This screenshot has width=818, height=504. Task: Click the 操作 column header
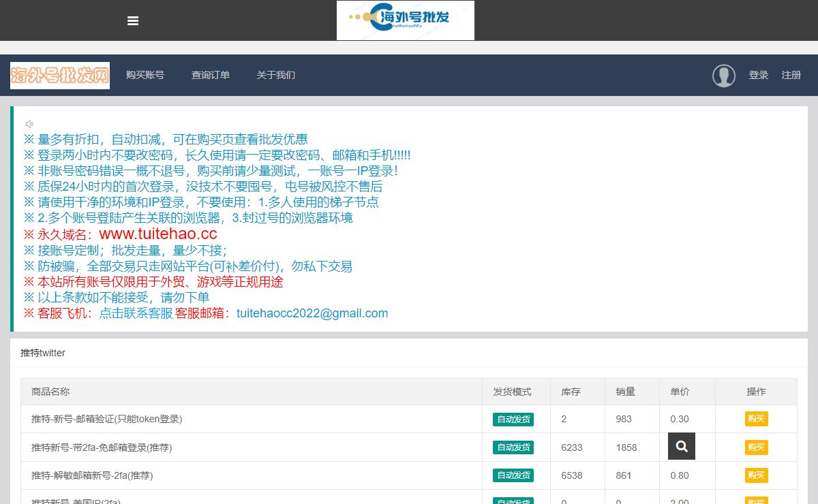pos(756,392)
